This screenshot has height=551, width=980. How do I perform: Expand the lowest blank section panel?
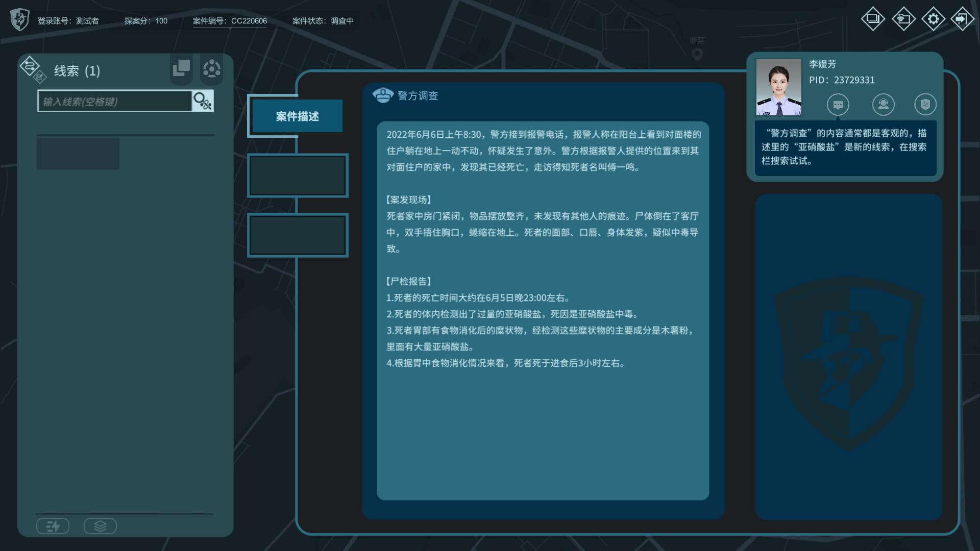tap(298, 235)
